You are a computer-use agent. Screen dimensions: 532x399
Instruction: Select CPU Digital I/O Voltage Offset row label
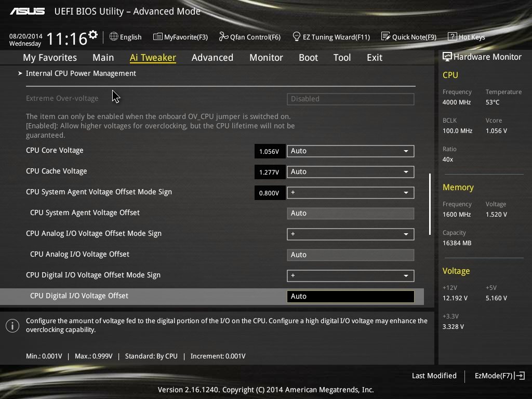[79, 296]
